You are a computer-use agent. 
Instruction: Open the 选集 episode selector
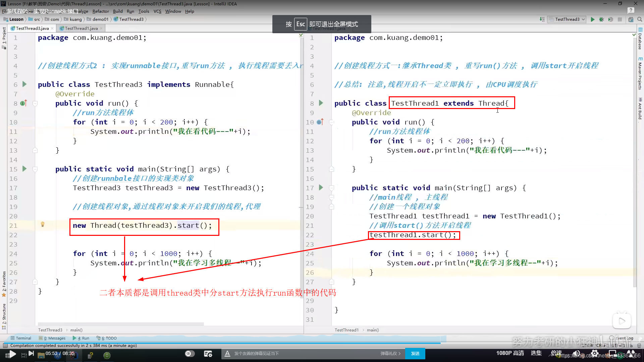point(536,353)
